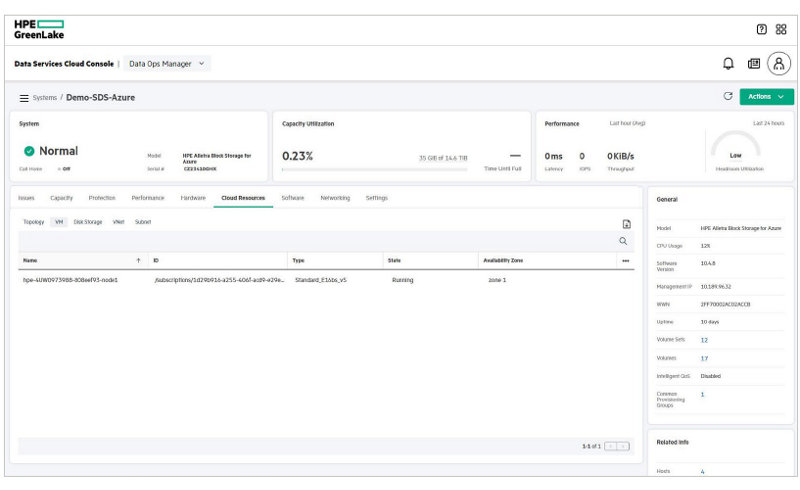Image resolution: width=800 pixels, height=490 pixels.
Task: Click the /subscriptions ID cell
Action: click(x=219, y=280)
